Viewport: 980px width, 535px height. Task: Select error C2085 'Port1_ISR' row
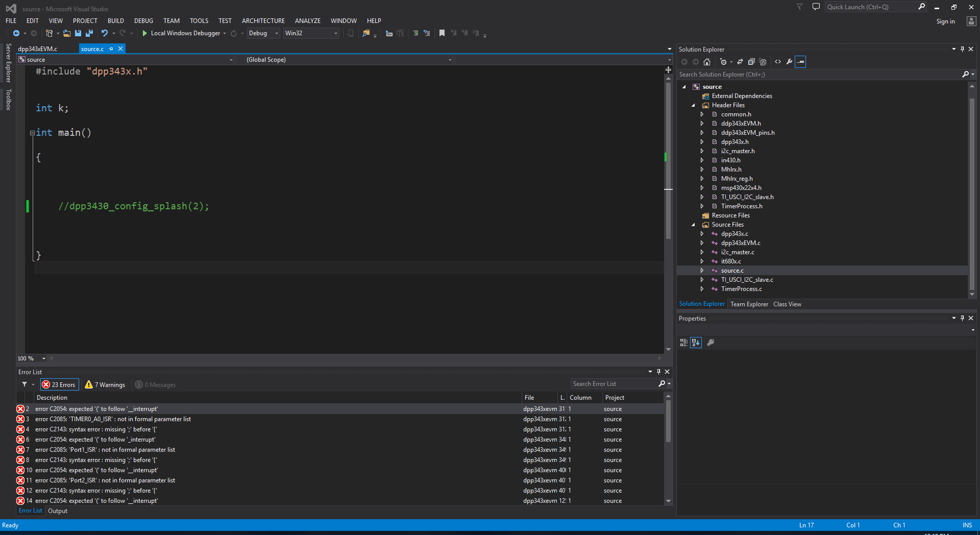(x=339, y=450)
